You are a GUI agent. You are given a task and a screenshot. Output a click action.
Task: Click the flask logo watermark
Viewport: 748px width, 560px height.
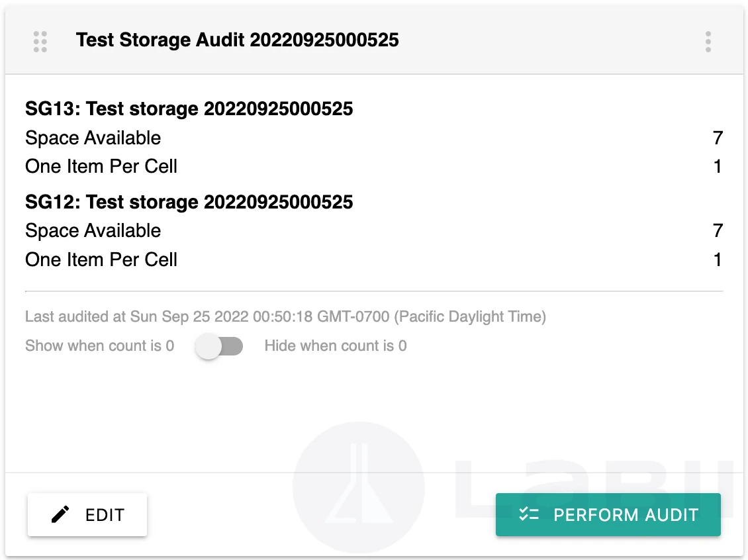[358, 487]
